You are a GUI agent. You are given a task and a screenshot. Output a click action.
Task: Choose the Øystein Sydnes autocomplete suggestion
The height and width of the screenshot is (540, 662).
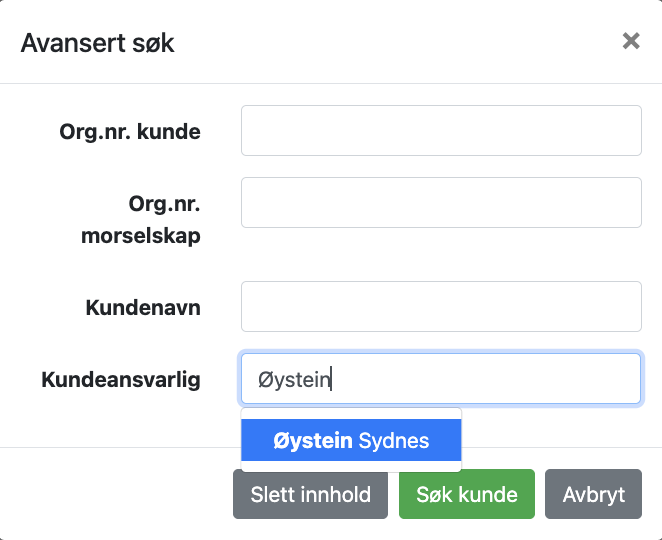tap(351, 441)
